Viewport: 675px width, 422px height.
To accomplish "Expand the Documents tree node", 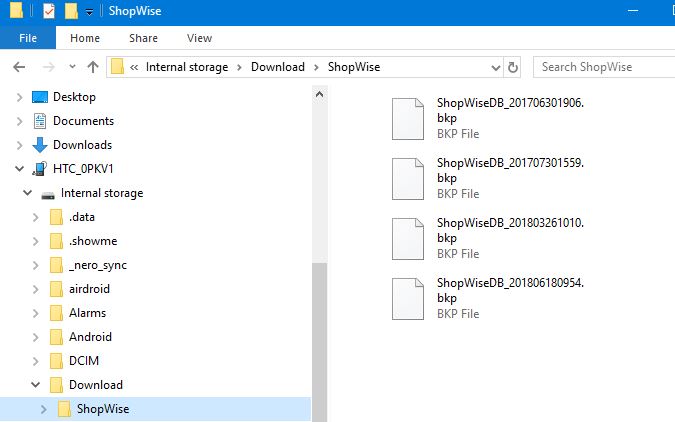I will pos(19,121).
